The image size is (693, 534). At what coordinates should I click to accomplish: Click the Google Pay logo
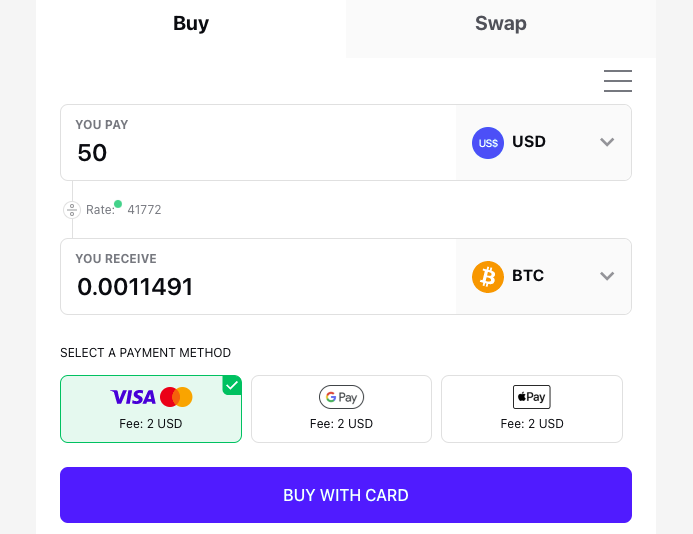pyautogui.click(x=341, y=397)
